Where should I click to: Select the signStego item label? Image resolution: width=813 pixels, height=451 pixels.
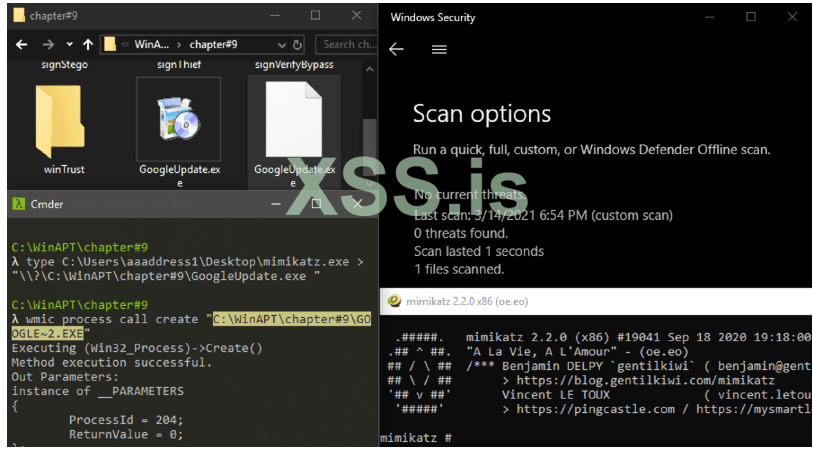tap(64, 65)
